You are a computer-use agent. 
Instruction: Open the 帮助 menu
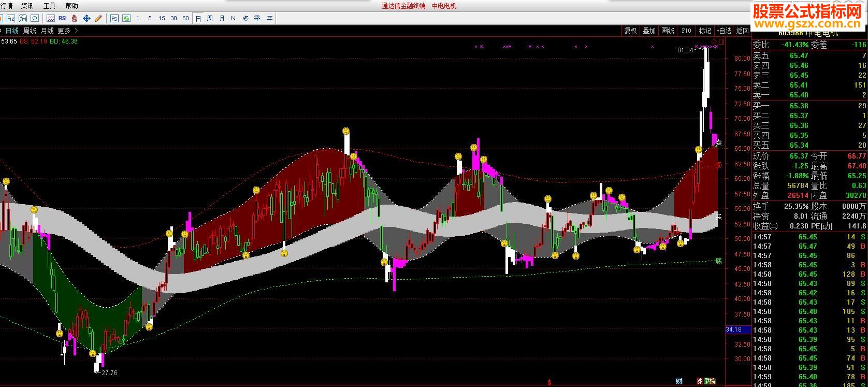tap(71, 6)
